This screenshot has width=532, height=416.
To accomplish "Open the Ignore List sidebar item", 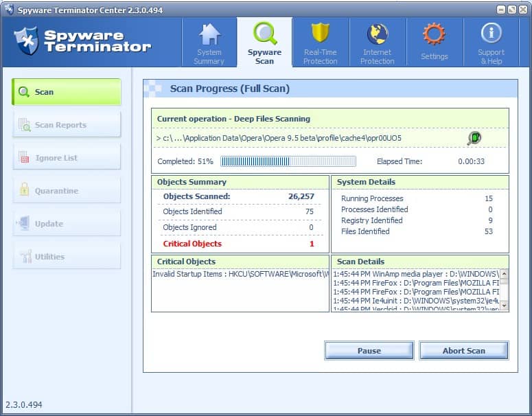I will [66, 158].
